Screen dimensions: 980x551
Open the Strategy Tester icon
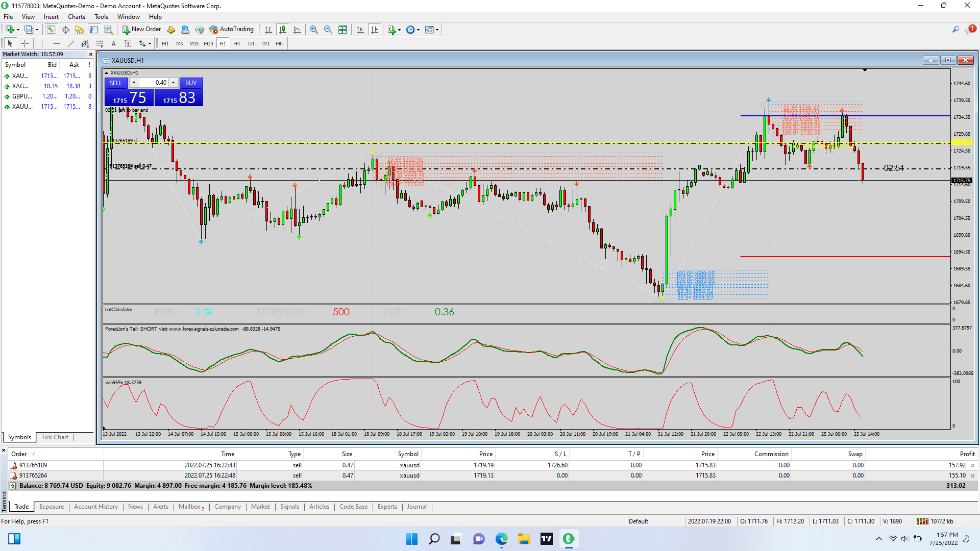pyautogui.click(x=108, y=30)
